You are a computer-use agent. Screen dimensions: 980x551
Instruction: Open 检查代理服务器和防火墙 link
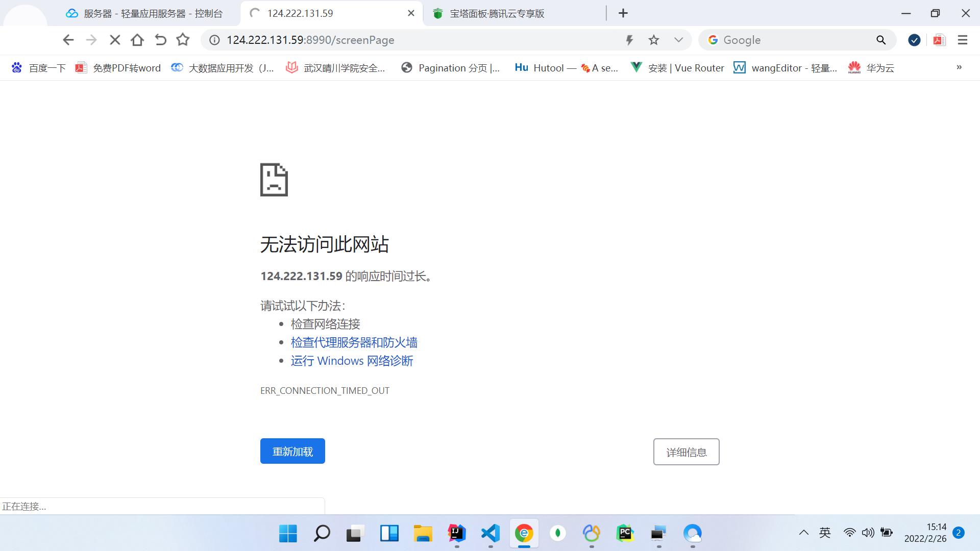(x=354, y=342)
